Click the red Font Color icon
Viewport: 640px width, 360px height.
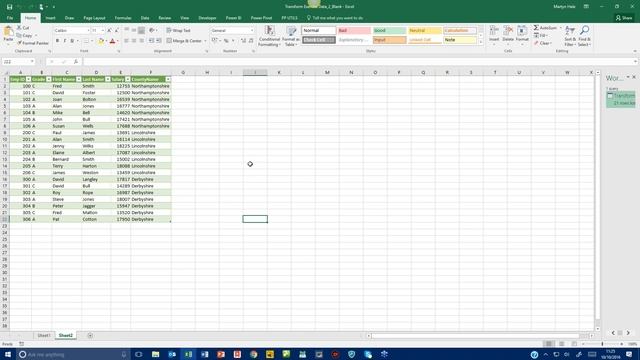click(x=112, y=41)
